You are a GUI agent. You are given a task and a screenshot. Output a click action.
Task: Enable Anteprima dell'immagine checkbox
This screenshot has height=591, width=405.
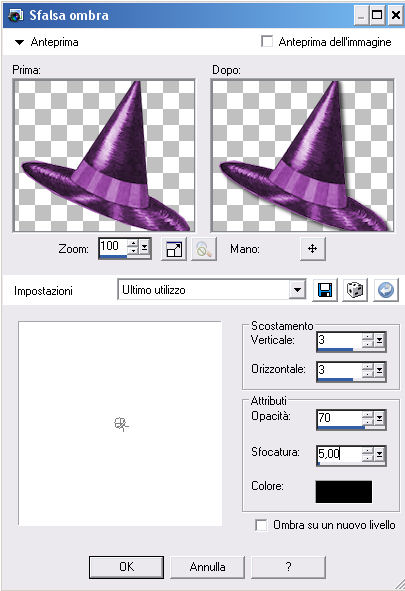pos(267,41)
